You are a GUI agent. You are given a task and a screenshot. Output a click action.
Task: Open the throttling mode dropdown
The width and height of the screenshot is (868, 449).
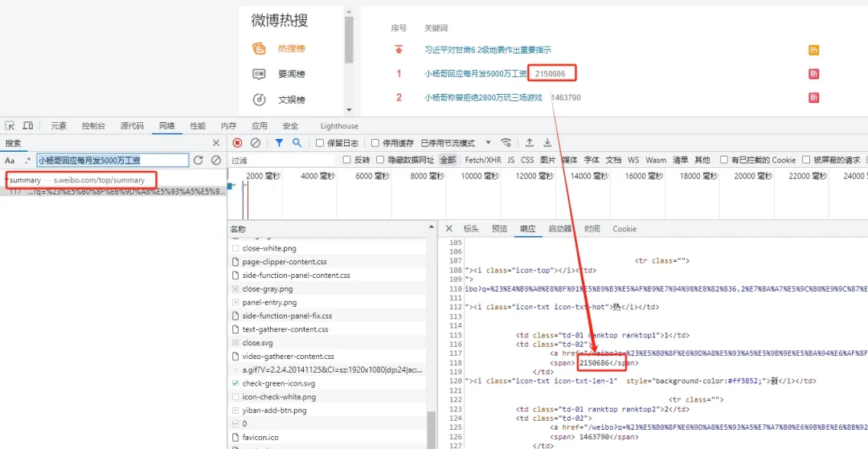456,143
